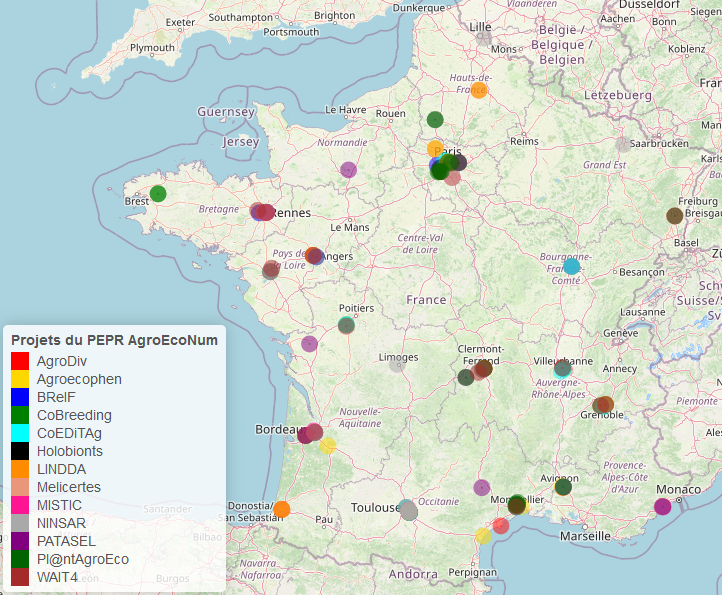Viewport: 722px width, 595px height.
Task: Click the yellow marker north of Perpignan
Action: pos(483,536)
